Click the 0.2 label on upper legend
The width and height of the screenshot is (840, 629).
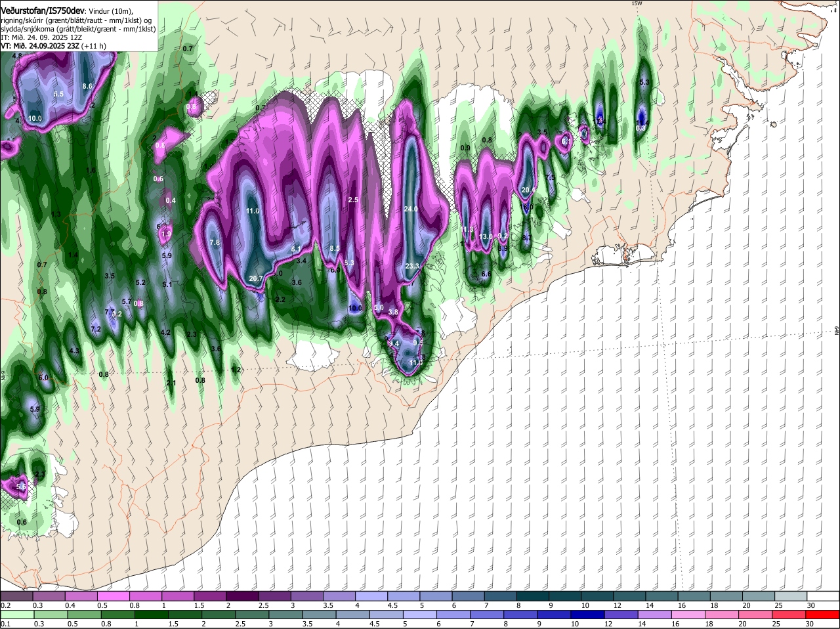click(x=5, y=605)
